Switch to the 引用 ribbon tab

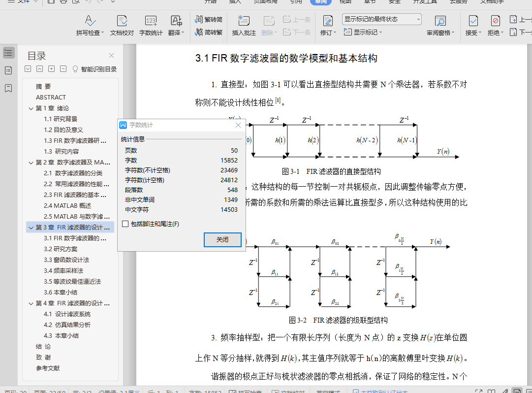pos(296,1)
